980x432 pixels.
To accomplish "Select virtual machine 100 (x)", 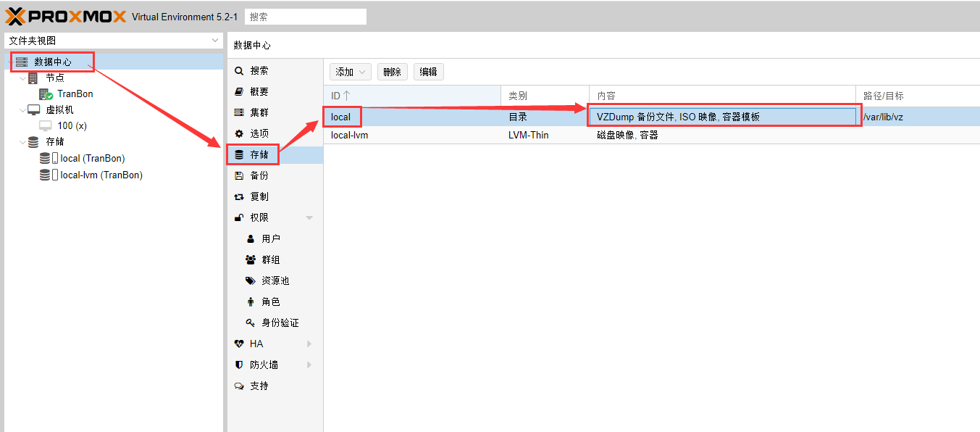I will (x=72, y=126).
